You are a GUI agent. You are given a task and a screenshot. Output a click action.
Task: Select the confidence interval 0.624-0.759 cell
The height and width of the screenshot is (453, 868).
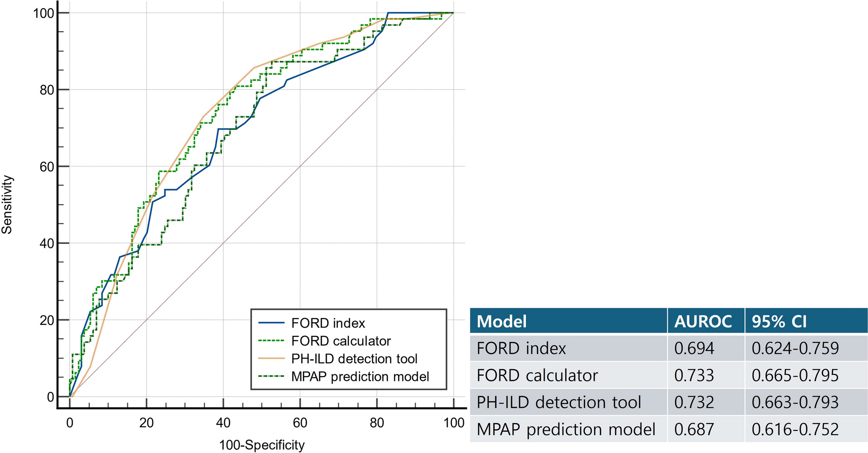pyautogui.click(x=795, y=348)
